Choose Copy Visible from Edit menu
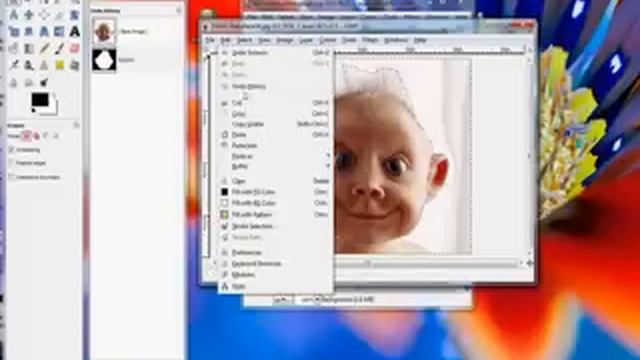This screenshot has width=640, height=360. pos(276,124)
